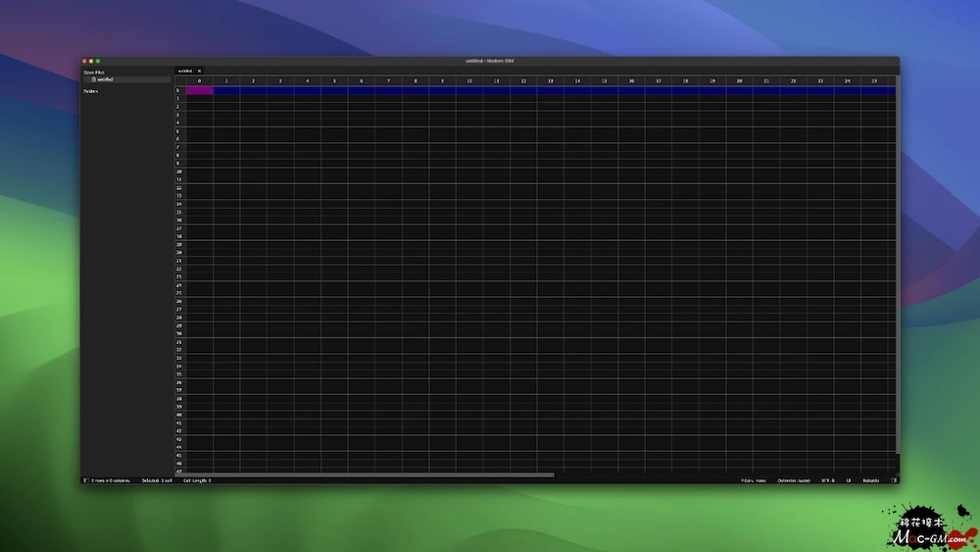This screenshot has height=552, width=980.
Task: Open the UTF-8 encoding selector
Action: [828, 480]
